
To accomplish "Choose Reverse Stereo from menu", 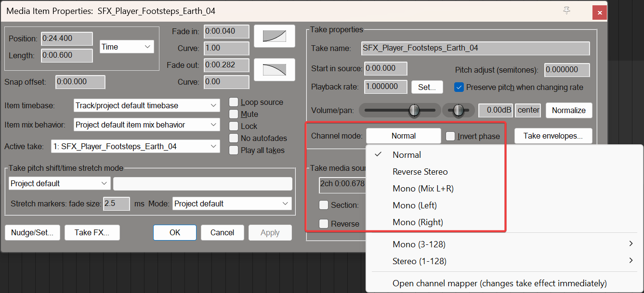I will [504, 172].
